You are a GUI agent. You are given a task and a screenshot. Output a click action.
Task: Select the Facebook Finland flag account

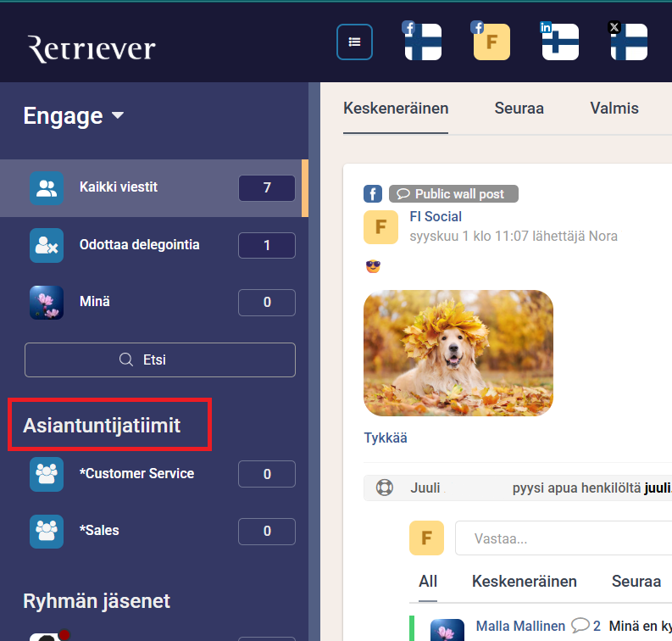click(422, 41)
